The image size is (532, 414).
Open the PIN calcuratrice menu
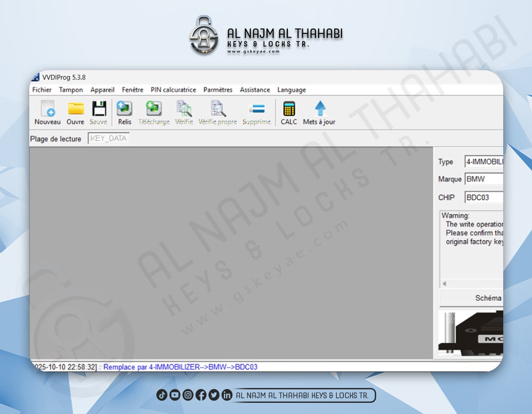click(x=173, y=90)
